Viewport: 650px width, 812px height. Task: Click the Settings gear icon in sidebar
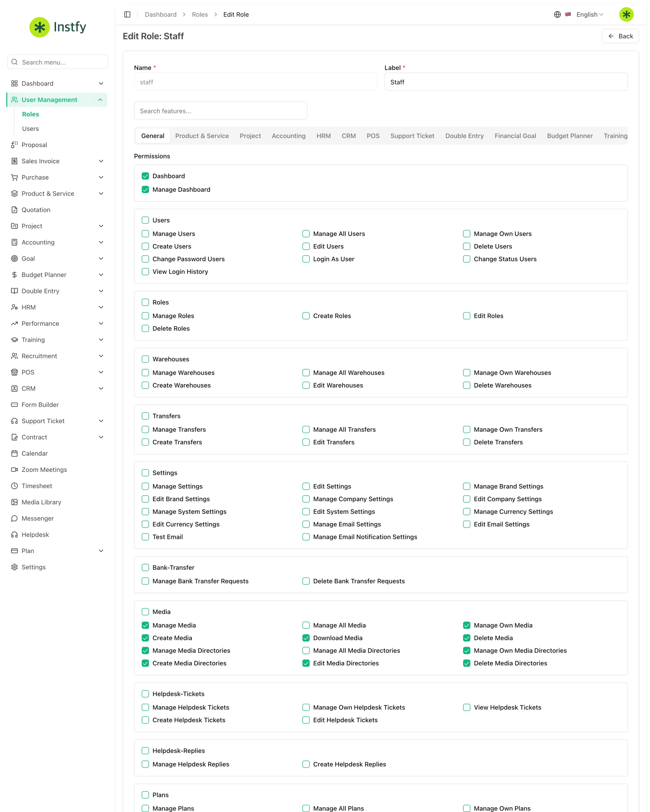click(x=14, y=567)
